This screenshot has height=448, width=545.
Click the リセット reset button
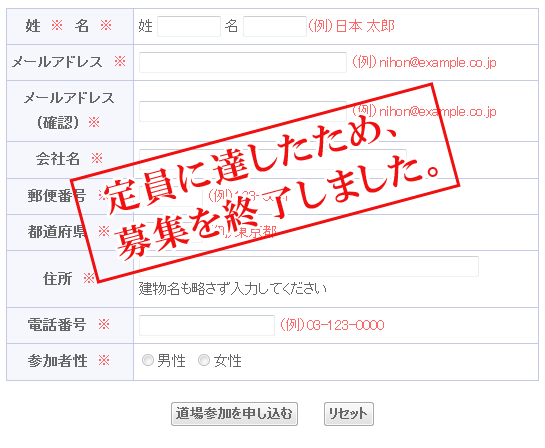tap(349, 414)
